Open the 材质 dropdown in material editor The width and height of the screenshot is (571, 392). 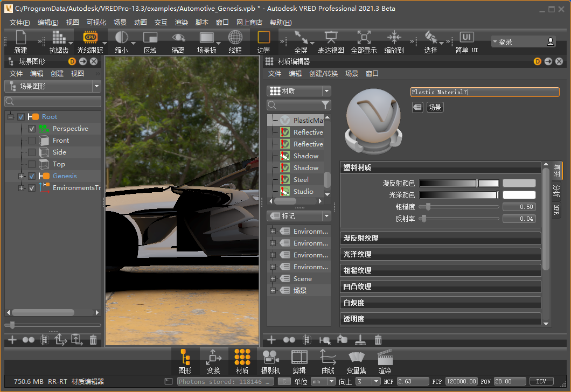299,91
